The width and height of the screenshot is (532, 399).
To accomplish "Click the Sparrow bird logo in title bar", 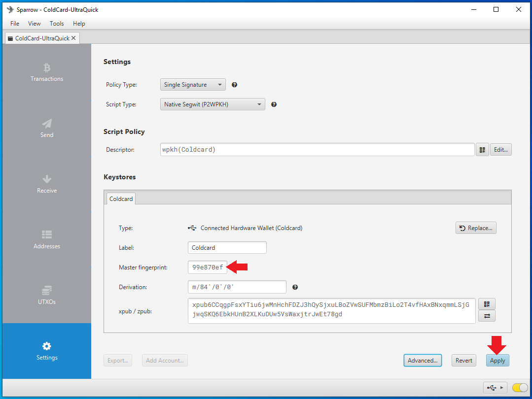I will coord(10,9).
